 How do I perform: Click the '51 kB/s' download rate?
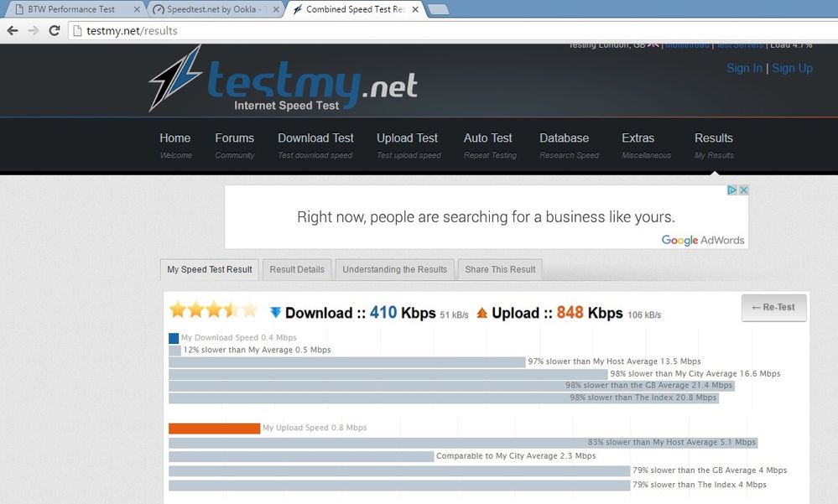click(x=455, y=315)
